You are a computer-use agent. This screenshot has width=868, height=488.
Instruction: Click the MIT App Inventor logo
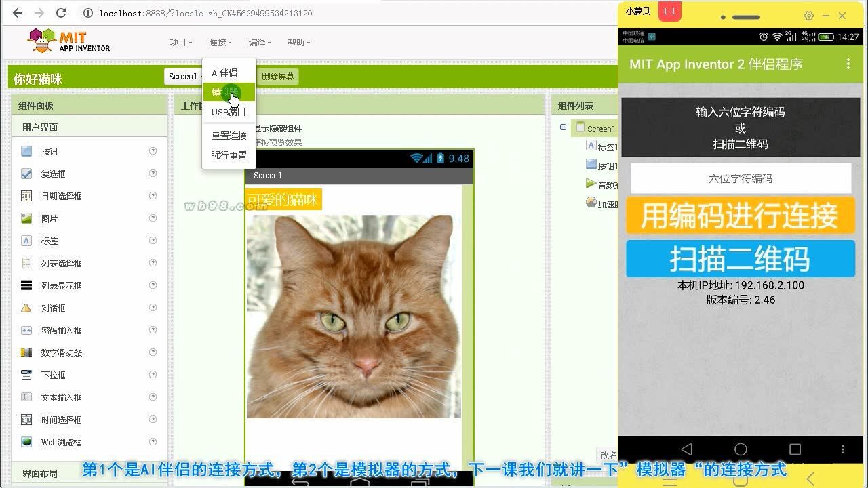point(68,41)
